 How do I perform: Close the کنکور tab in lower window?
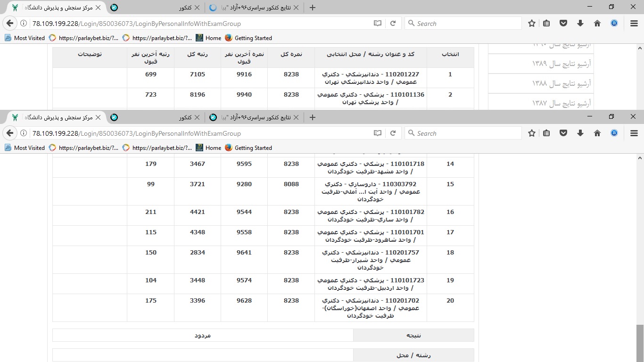click(197, 117)
